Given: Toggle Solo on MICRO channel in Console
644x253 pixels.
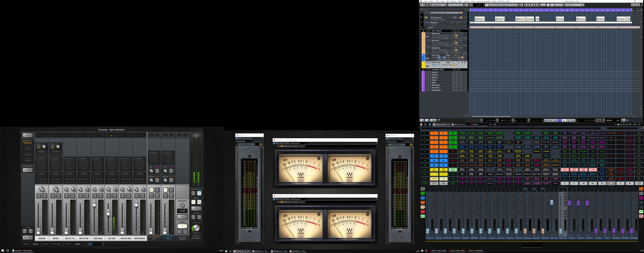Looking at the screenshot, I should click(53, 196).
